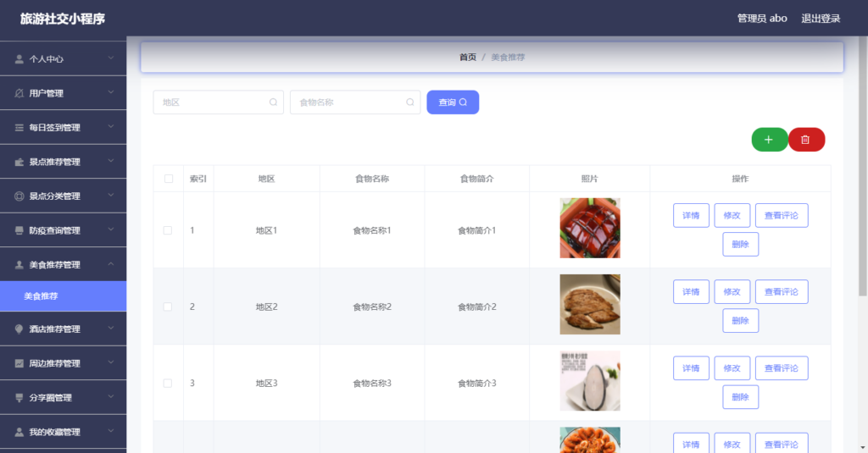Check the checkbox for row 3
868x453 pixels.
[168, 384]
